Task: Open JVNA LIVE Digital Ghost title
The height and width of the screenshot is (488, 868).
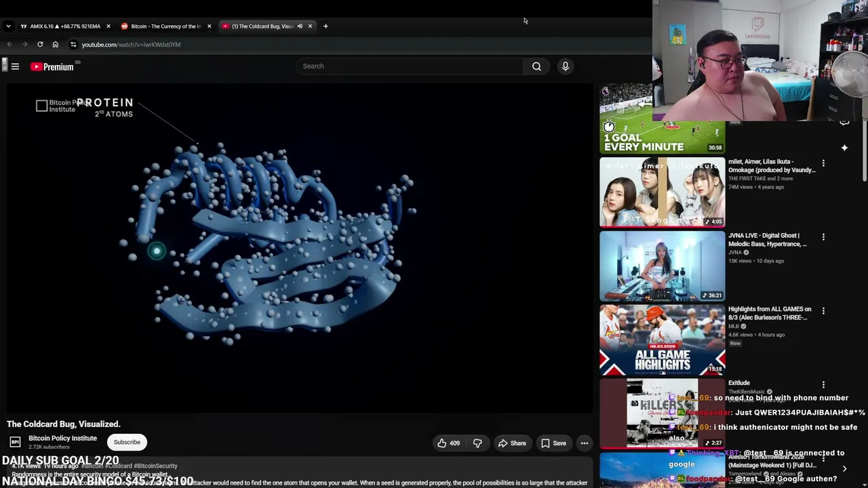Action: (768, 240)
